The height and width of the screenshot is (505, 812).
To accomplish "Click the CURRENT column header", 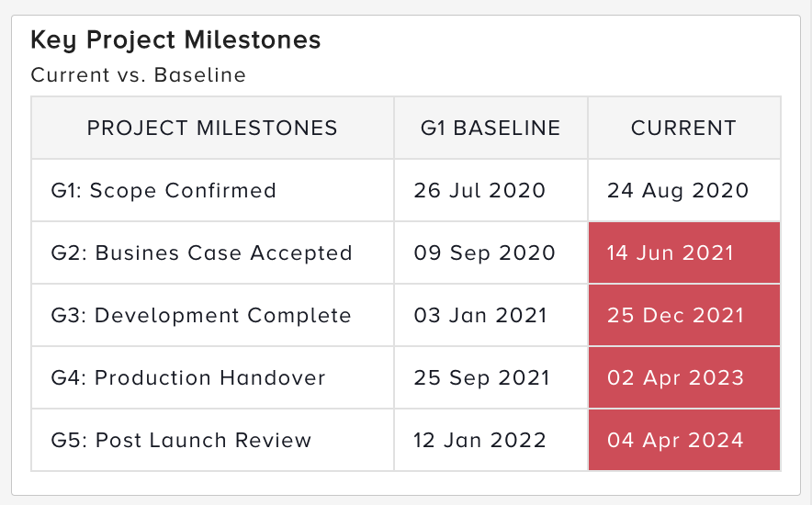I will (683, 129).
